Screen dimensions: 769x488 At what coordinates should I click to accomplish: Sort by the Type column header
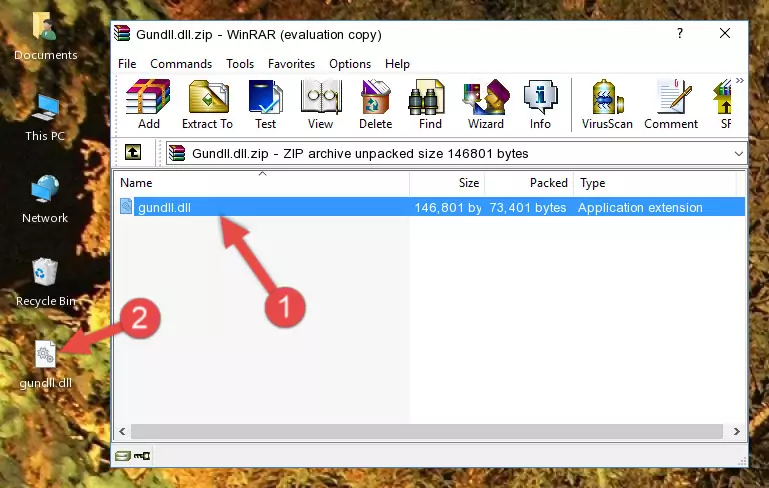click(x=655, y=183)
